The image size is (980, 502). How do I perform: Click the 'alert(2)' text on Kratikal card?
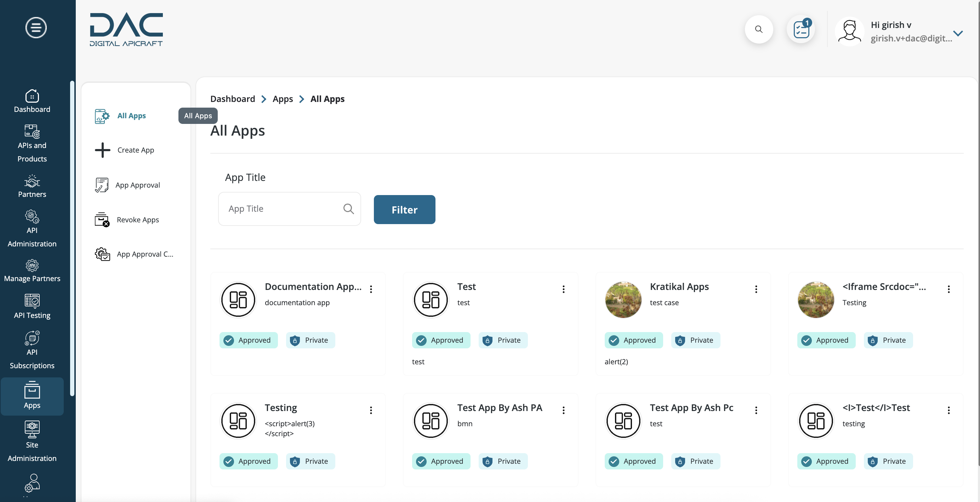(616, 361)
